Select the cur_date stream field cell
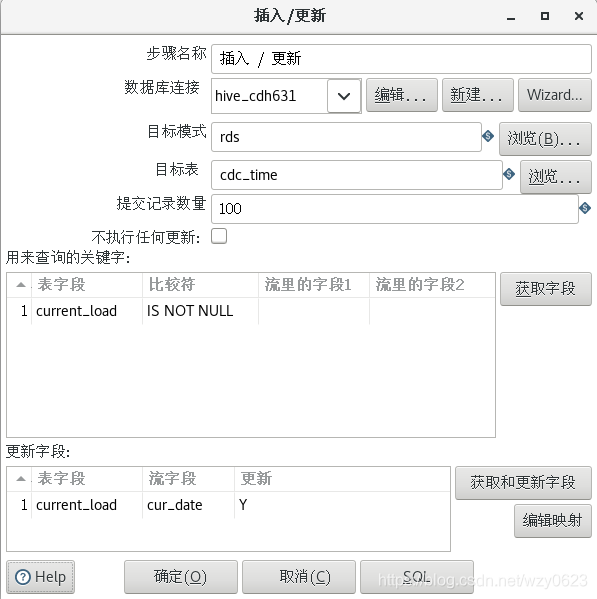This screenshot has width=597, height=599. [x=188, y=505]
